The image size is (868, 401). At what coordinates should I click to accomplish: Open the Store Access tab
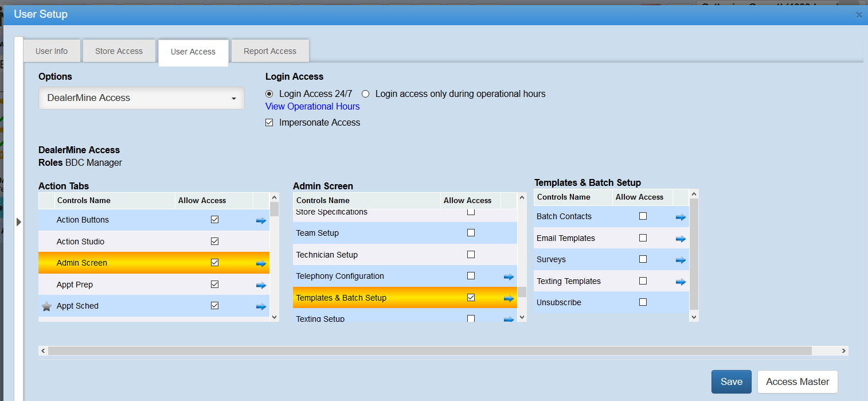[119, 51]
